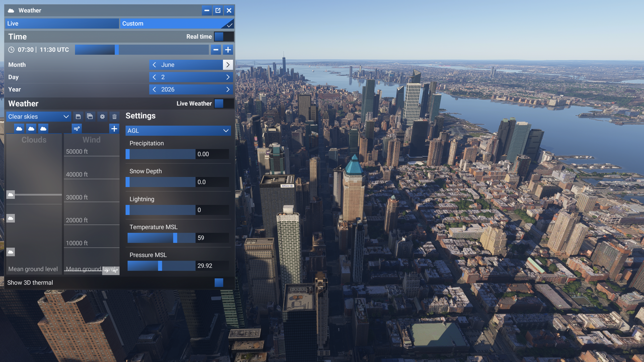Click the wind marker at ground level
644x362 pixels.
tap(111, 270)
